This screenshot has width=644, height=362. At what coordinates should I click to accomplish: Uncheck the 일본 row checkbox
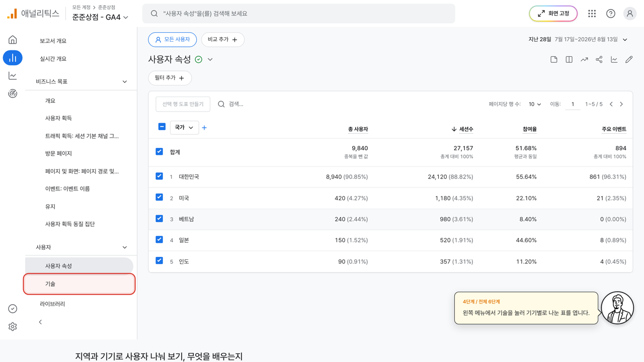[x=159, y=239]
